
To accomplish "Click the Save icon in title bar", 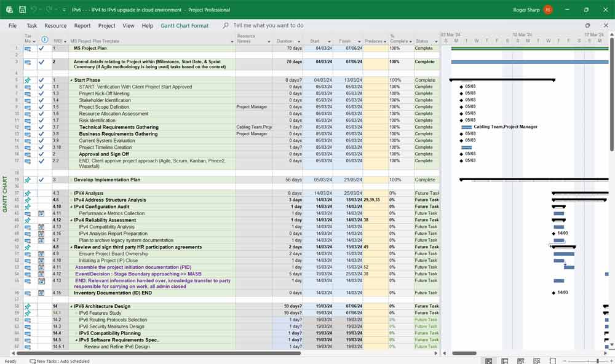I will (22, 10).
